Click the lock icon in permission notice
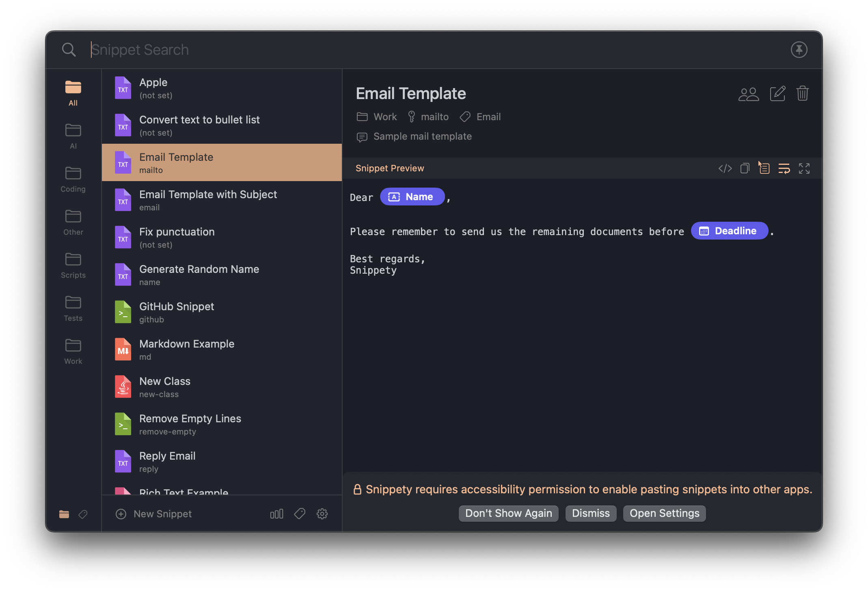This screenshot has width=868, height=592. coord(357,490)
